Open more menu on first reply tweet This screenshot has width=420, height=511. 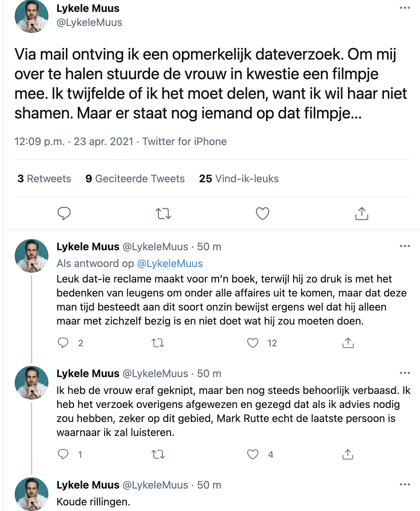click(405, 246)
